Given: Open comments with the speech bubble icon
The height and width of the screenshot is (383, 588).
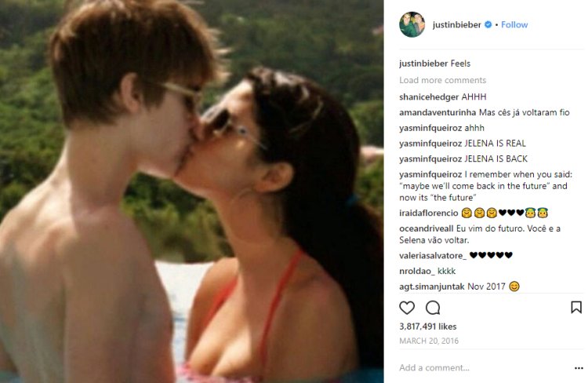Looking at the screenshot, I should click(x=433, y=308).
